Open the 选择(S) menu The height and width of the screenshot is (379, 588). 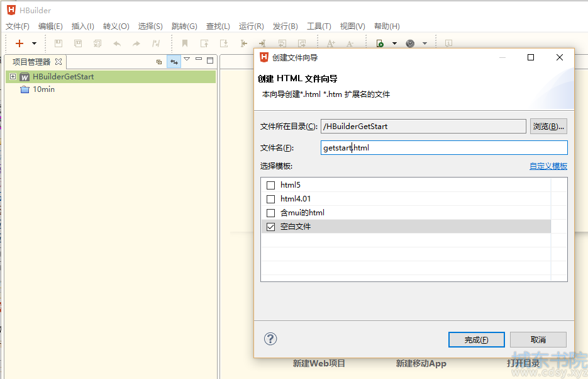(150, 26)
